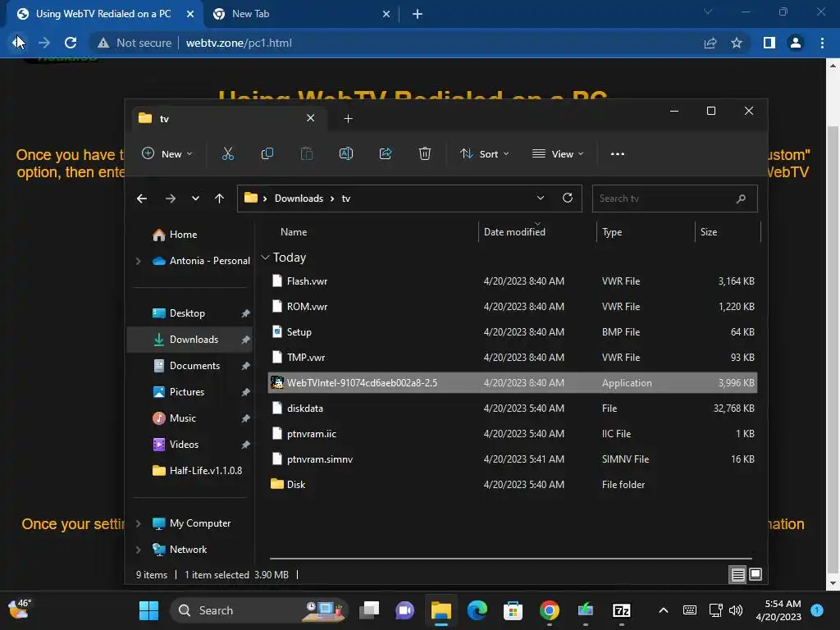Open the See more ellipsis menu

tap(617, 153)
